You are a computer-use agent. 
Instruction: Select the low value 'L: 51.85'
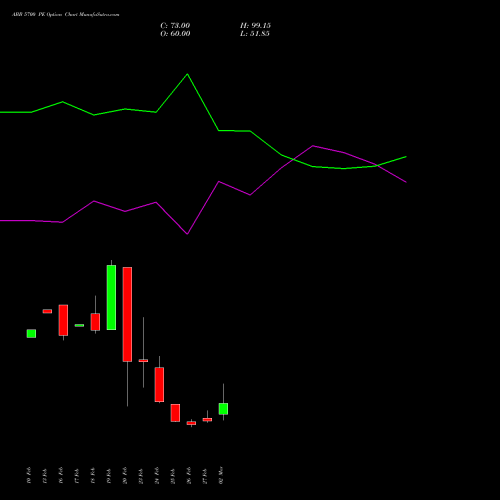[255, 34]
